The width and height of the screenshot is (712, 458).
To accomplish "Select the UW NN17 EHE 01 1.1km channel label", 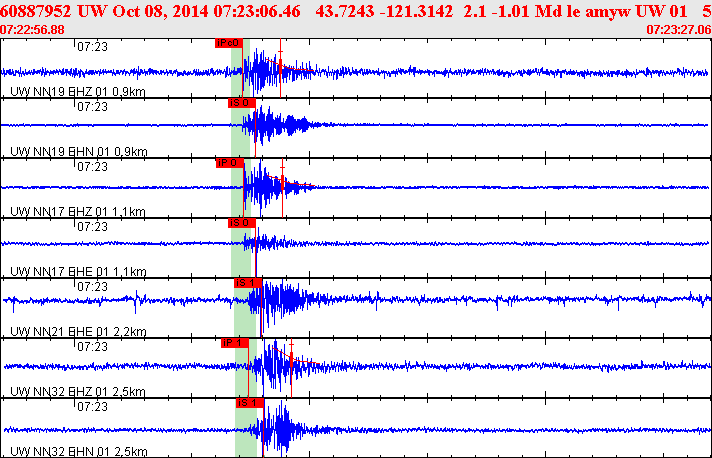I will 78,271.
